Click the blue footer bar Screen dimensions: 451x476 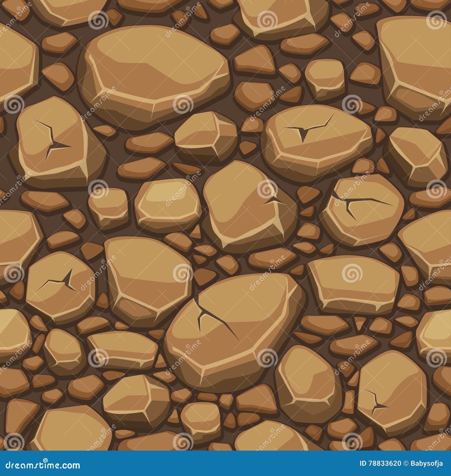pyautogui.click(x=225, y=463)
